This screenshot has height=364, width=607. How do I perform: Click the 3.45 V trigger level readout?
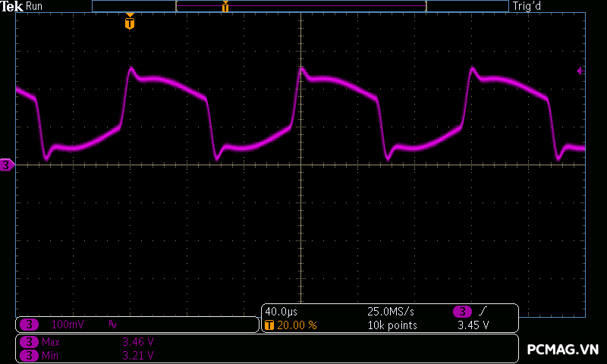473,325
